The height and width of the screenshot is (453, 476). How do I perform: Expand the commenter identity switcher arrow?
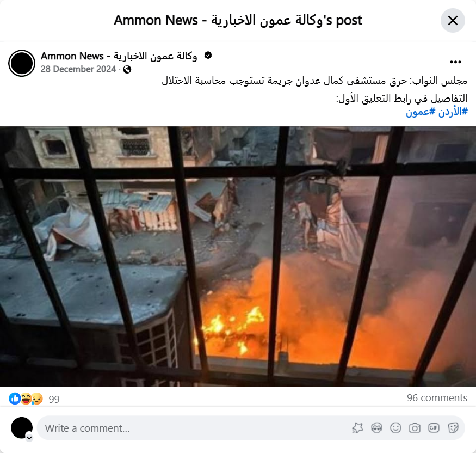point(29,438)
